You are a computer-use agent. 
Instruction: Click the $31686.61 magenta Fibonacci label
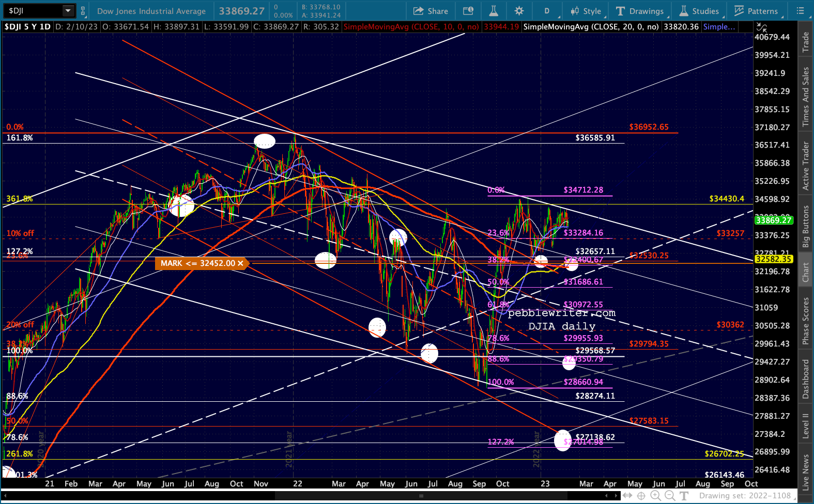pos(583,282)
